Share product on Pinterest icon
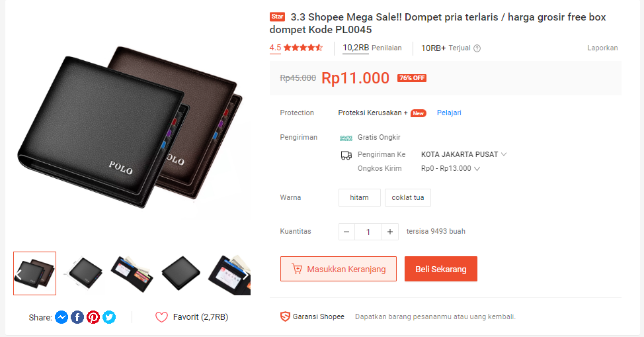This screenshot has height=337, width=644. point(93,317)
